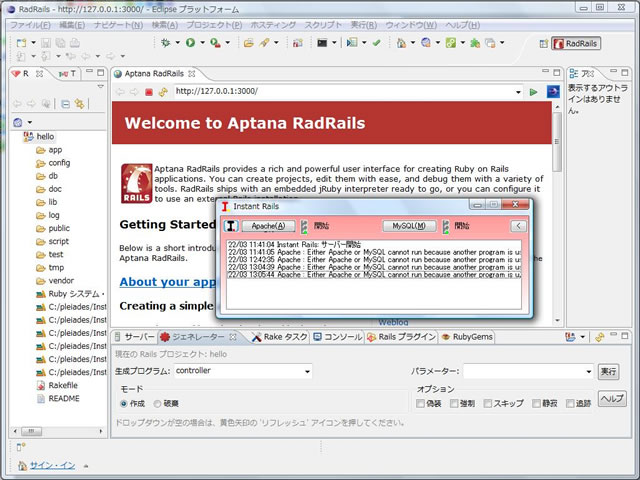Click the Instant Rails 'I' logo button
This screenshot has width=640, height=480.
click(x=231, y=226)
